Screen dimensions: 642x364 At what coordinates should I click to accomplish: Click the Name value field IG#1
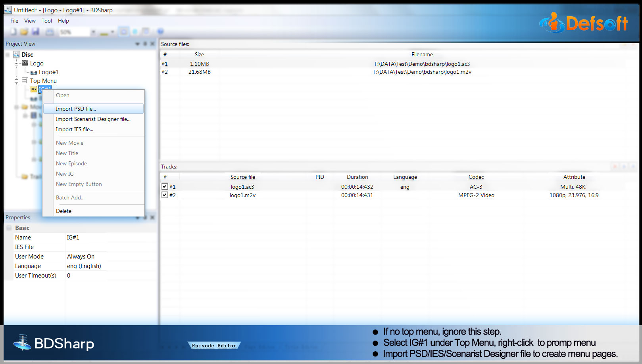[86, 238]
